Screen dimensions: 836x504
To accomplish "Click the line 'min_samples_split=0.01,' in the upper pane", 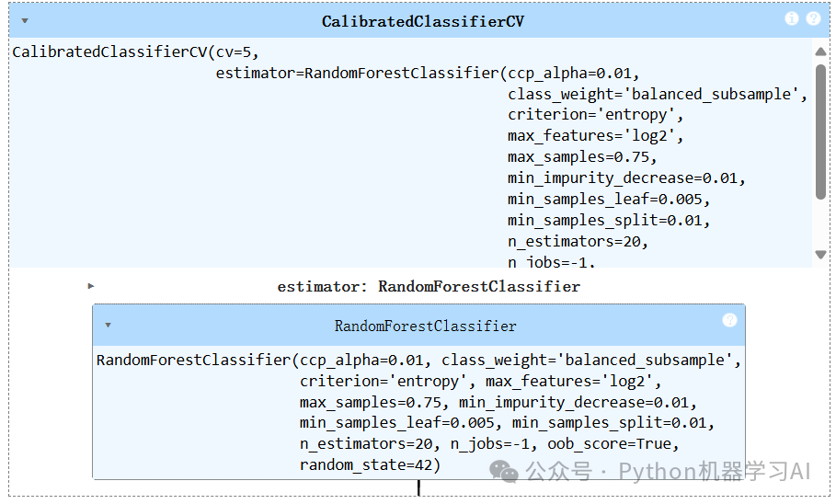I will (609, 221).
